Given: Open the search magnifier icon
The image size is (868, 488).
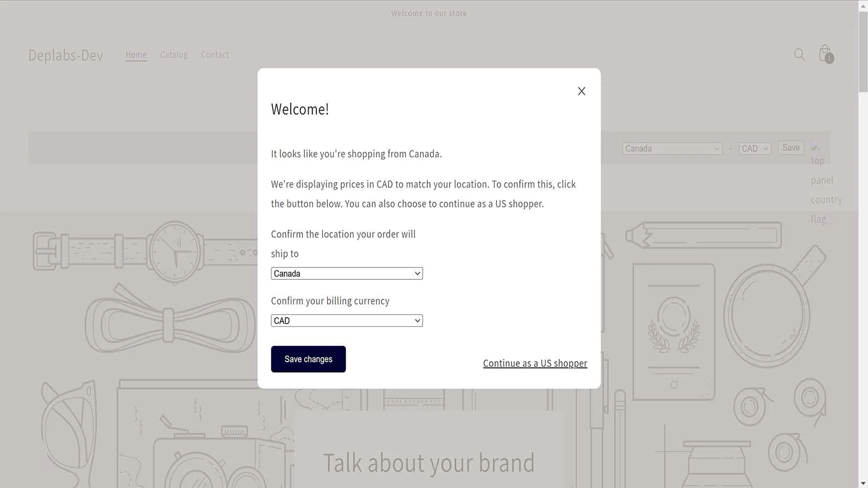Looking at the screenshot, I should coord(799,54).
